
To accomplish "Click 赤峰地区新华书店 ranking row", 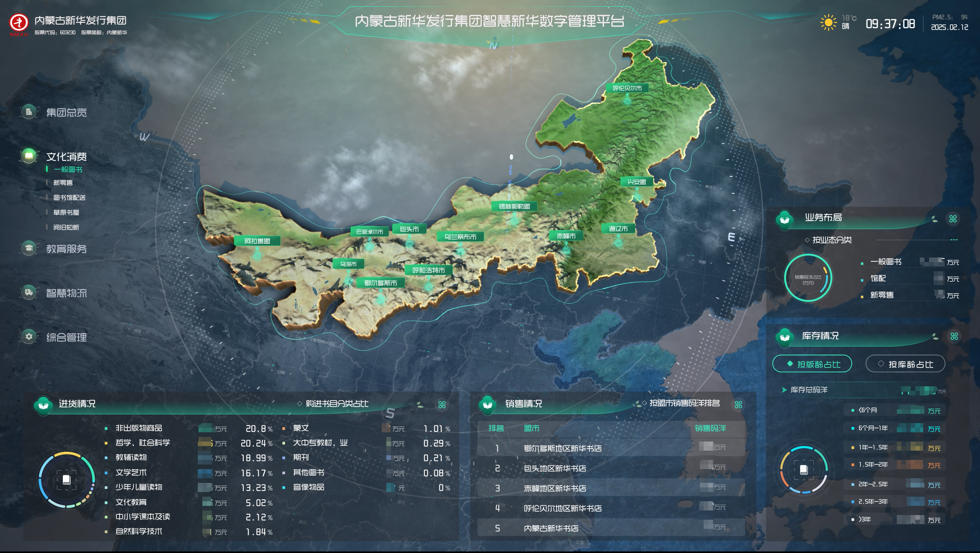I will 611,488.
